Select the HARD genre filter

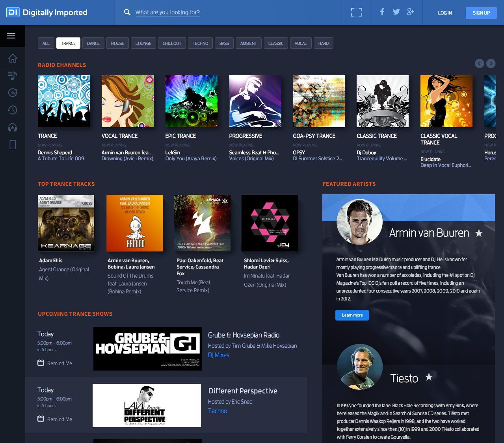point(324,43)
